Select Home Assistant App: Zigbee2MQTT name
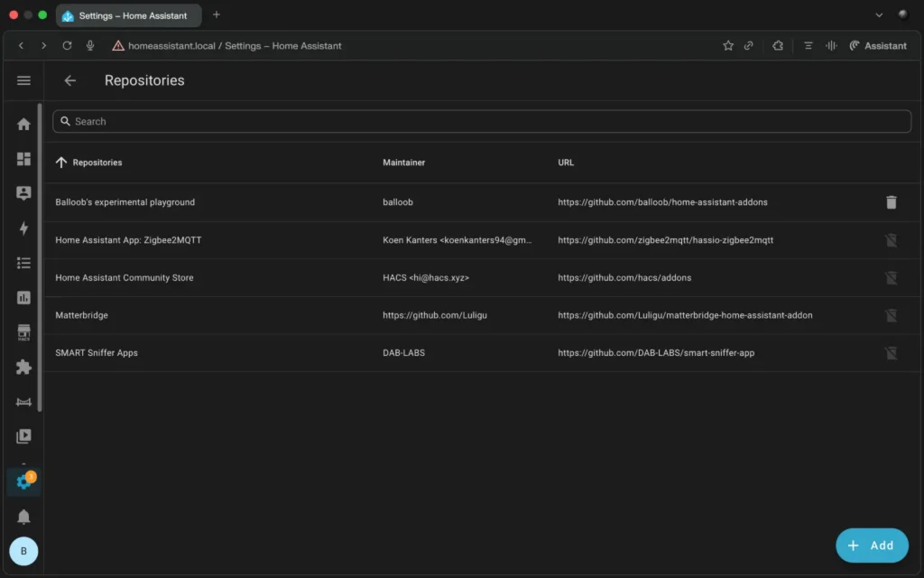The image size is (924, 578). [x=128, y=240]
